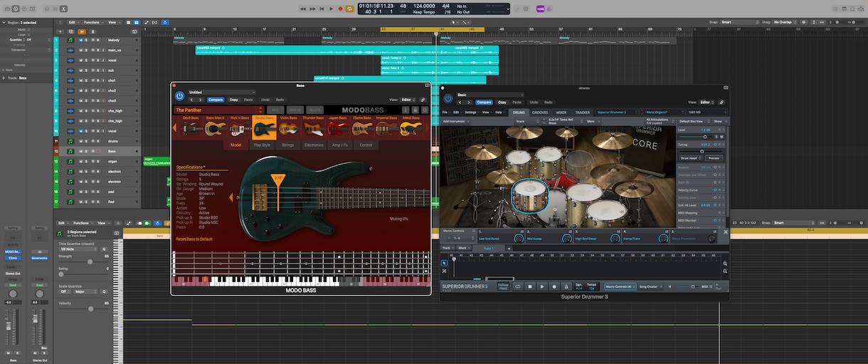Click rewind in Logic transport
868x364 pixels.
[x=303, y=9]
